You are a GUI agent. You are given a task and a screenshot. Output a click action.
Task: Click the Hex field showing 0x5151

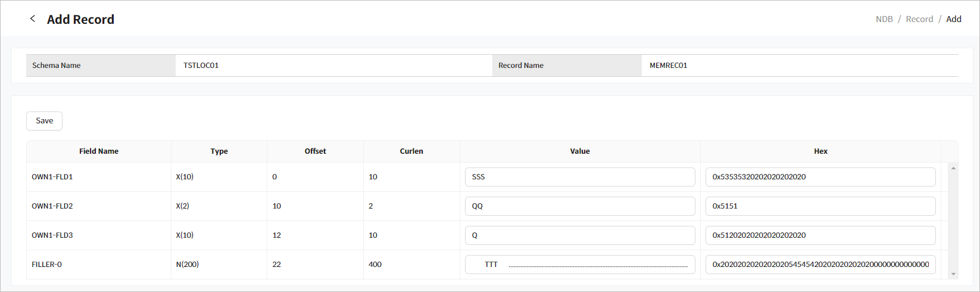pyautogui.click(x=820, y=206)
